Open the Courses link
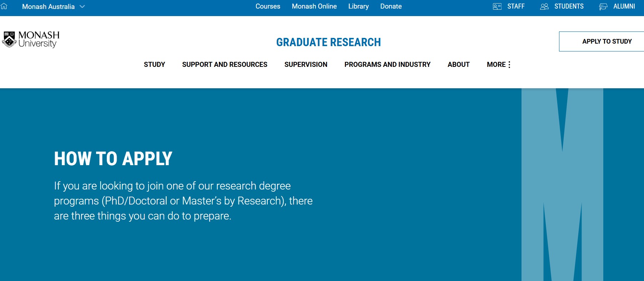 pos(268,6)
